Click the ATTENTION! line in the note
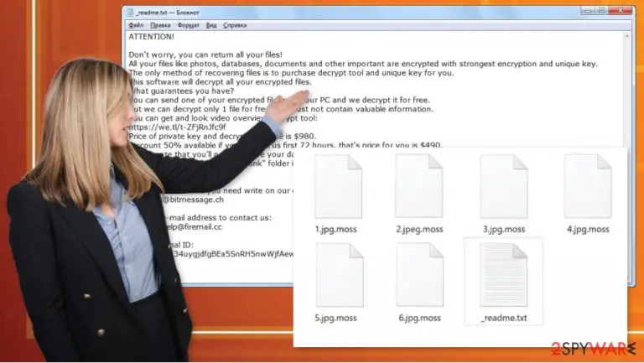The height and width of the screenshot is (363, 644). point(151,37)
